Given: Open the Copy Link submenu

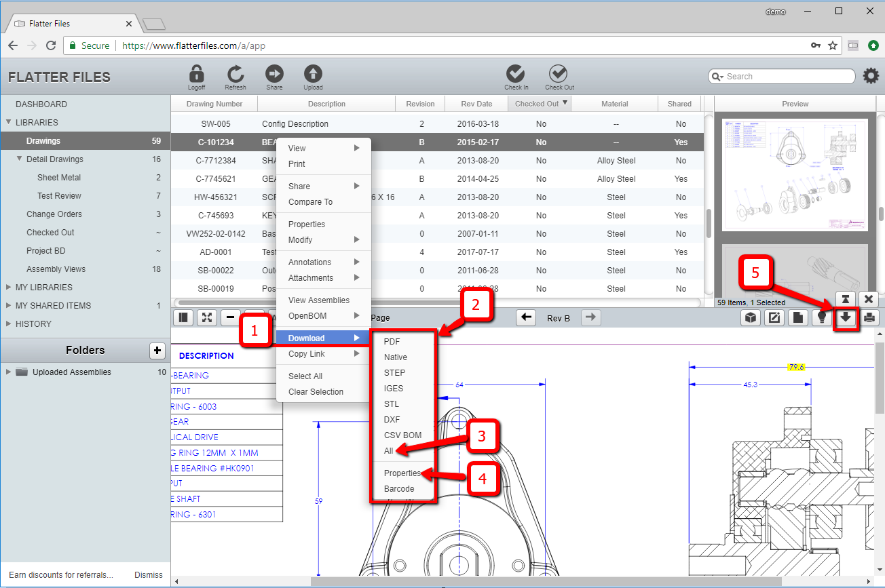Looking at the screenshot, I should [x=324, y=353].
